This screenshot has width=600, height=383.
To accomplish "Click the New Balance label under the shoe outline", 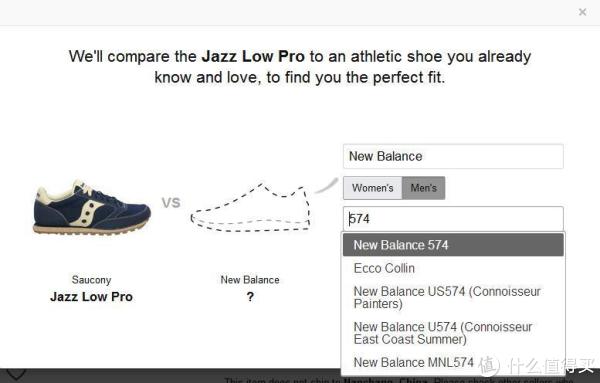I will click(x=250, y=280).
